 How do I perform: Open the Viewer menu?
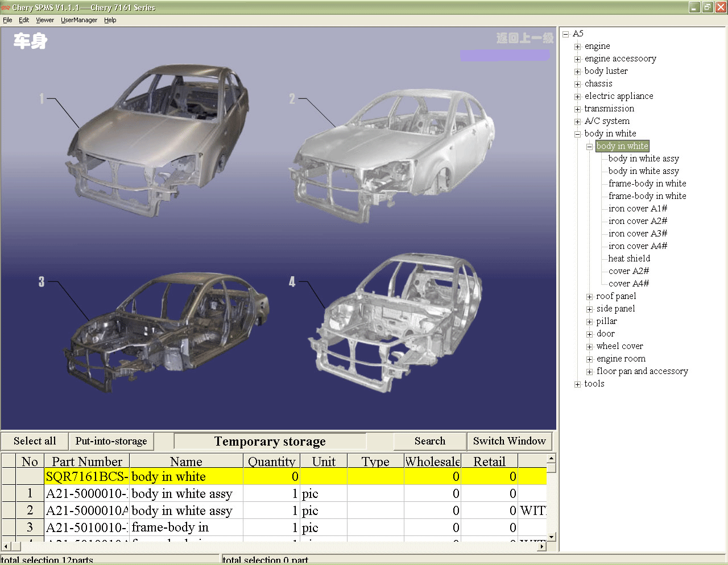click(x=45, y=20)
